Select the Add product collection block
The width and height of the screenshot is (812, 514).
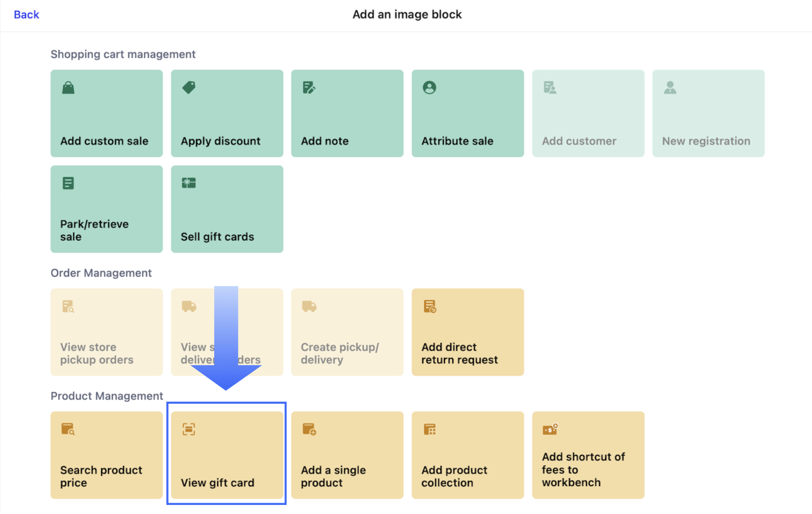[468, 455]
